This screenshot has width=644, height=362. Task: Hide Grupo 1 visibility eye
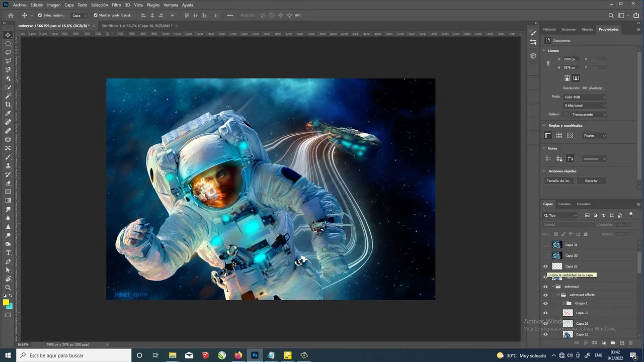pyautogui.click(x=545, y=304)
